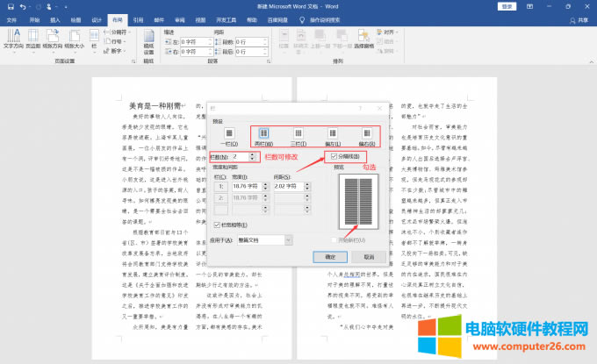Open the Paper Size (纸张大小) tool
The height and width of the screenshot is (364, 597).
75,39
